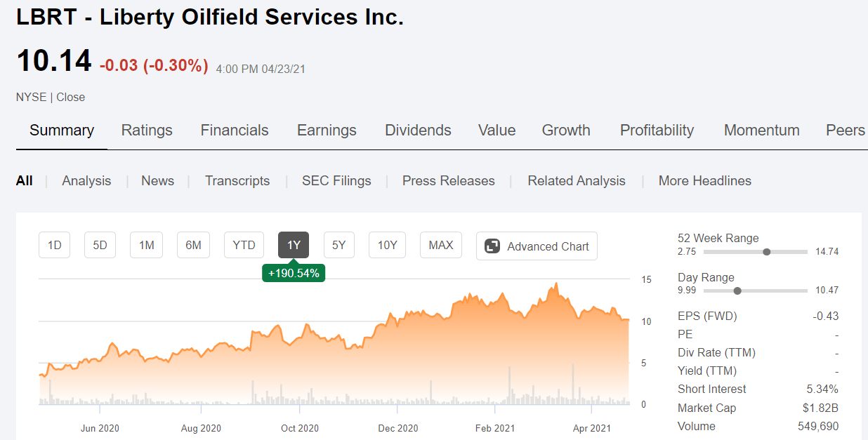Show Related Analysis articles
Viewport: 868px width, 440px height.
[576, 180]
